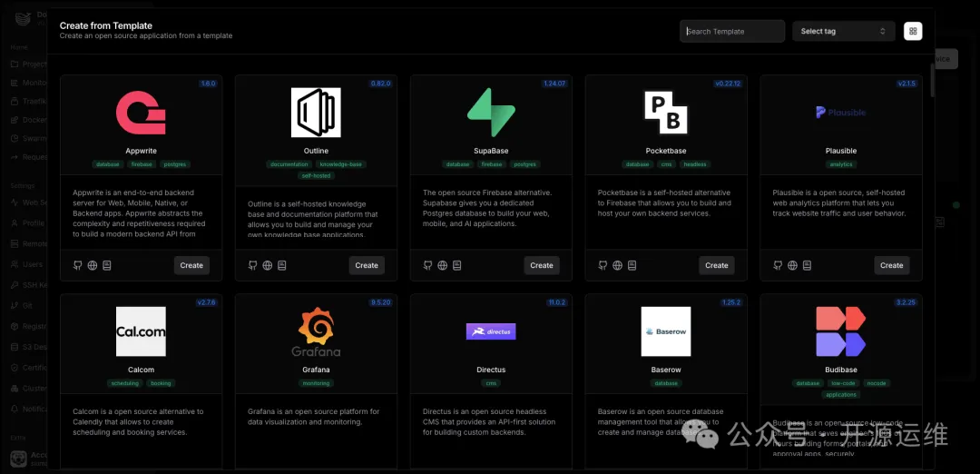Image resolution: width=980 pixels, height=474 pixels.
Task: Click Directus version badge 11.0.2
Action: point(557,302)
